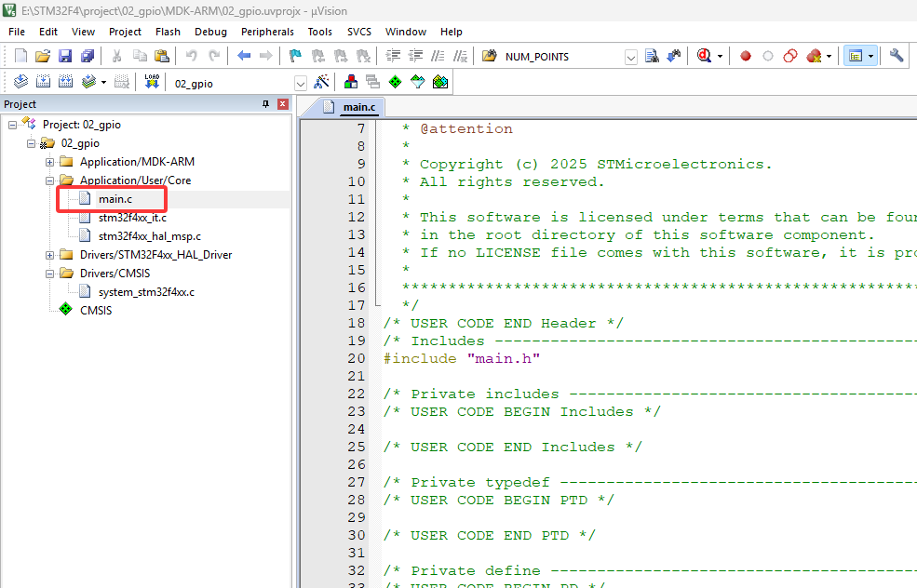The width and height of the screenshot is (917, 588).
Task: Start incremental find with the binoculars icon
Action: [674, 56]
